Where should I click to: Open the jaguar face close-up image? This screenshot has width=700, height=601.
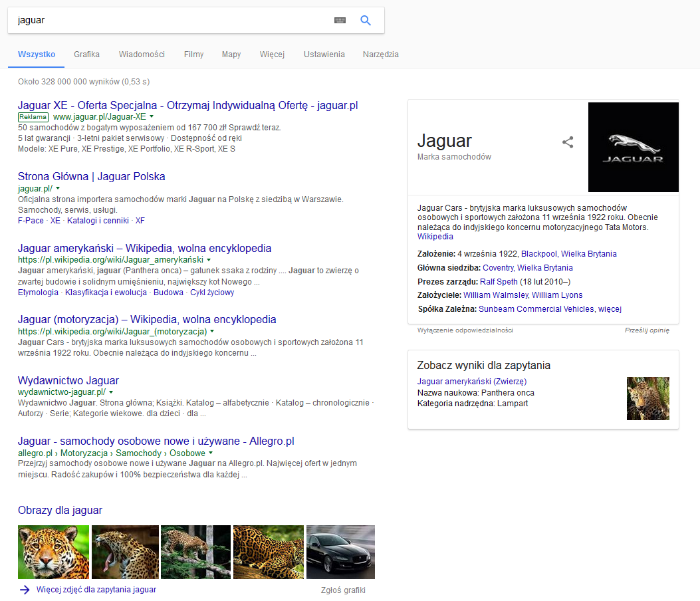click(54, 552)
